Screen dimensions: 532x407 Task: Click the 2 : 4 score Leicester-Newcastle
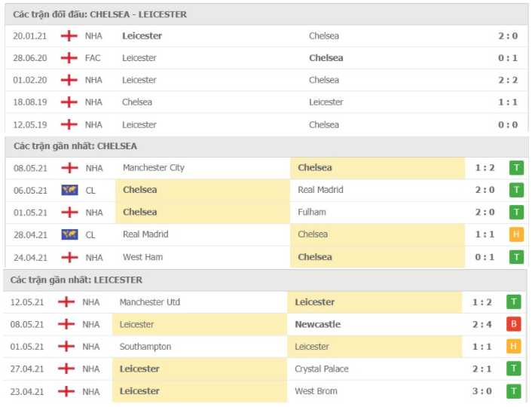click(482, 325)
